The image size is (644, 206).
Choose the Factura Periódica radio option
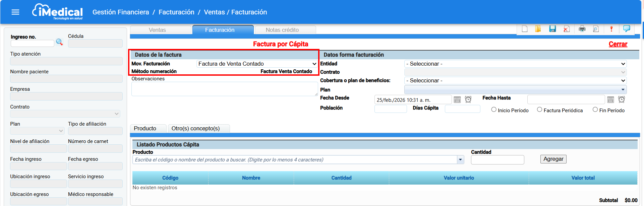click(539, 110)
